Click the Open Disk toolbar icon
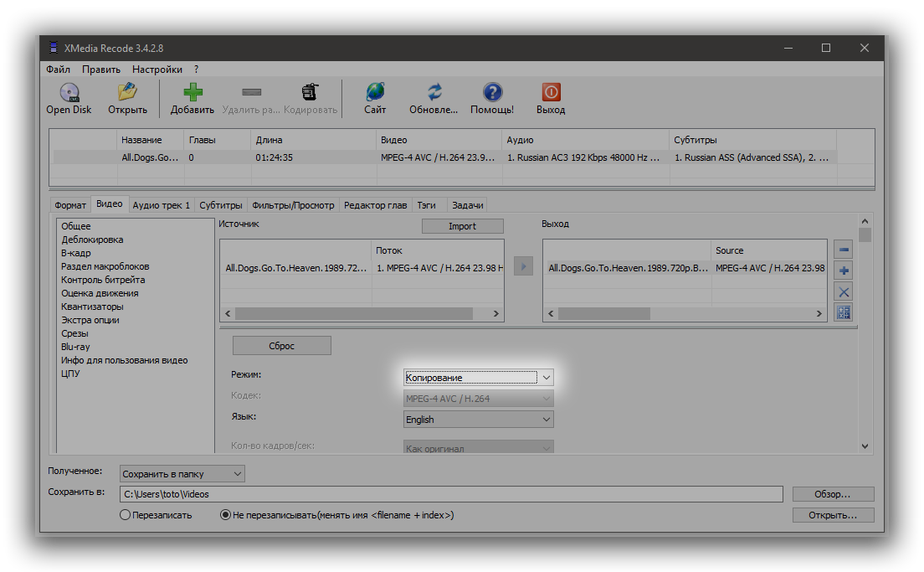The image size is (924, 572). (x=69, y=92)
